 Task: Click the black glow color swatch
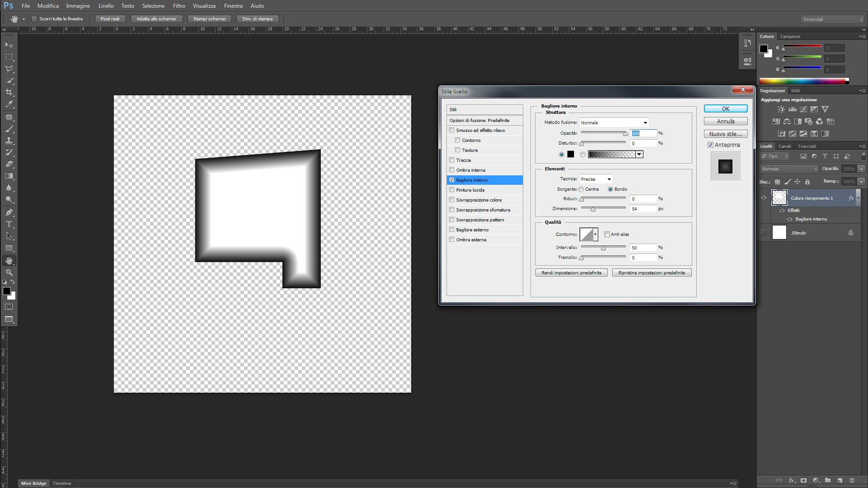[x=571, y=155]
